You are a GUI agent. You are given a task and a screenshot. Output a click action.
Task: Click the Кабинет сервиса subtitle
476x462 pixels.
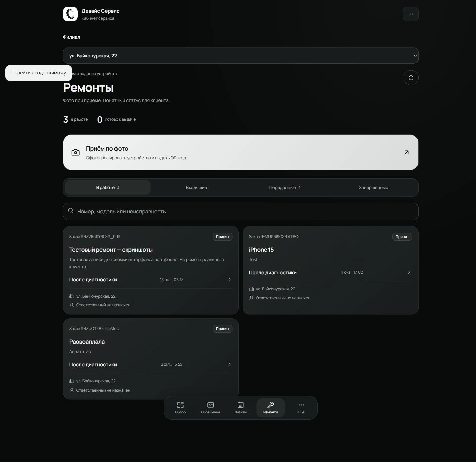98,18
